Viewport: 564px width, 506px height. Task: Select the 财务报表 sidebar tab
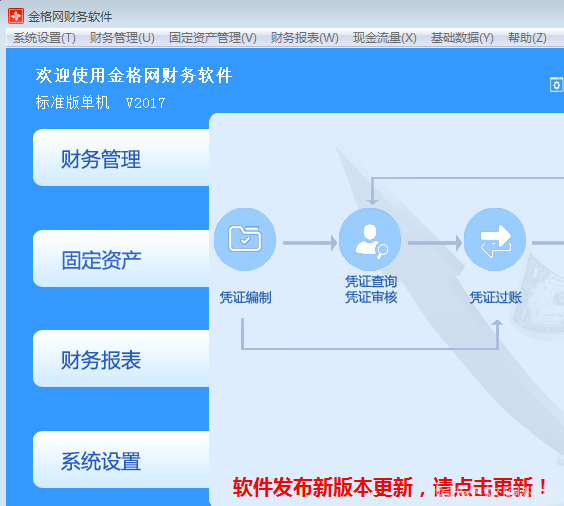pos(121,359)
